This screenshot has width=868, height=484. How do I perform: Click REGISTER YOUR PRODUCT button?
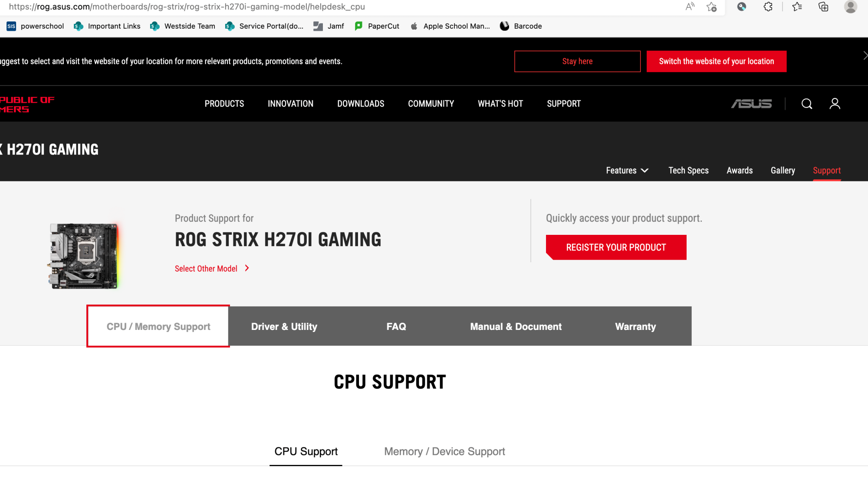(616, 247)
